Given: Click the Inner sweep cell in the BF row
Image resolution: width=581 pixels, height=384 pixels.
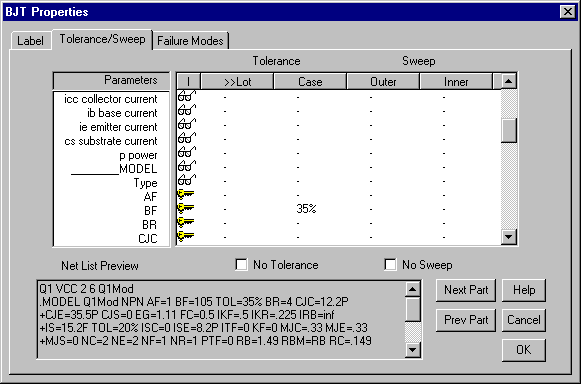Looking at the screenshot, I should pos(456,209).
